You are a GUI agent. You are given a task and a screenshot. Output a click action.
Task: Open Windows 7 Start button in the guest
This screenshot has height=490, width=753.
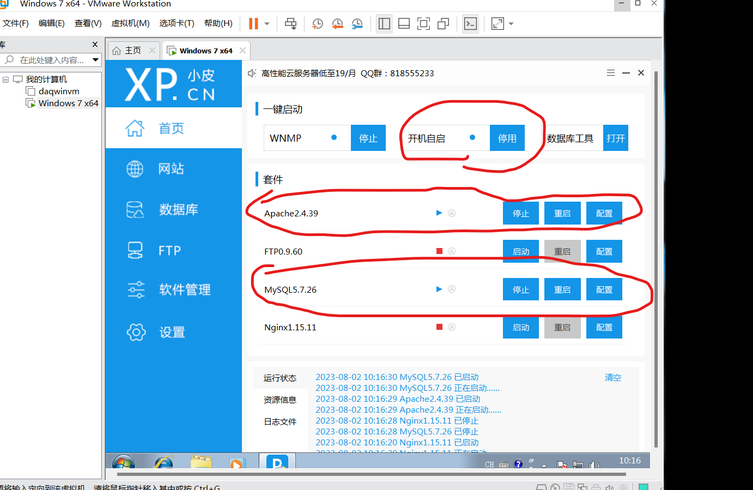point(124,462)
